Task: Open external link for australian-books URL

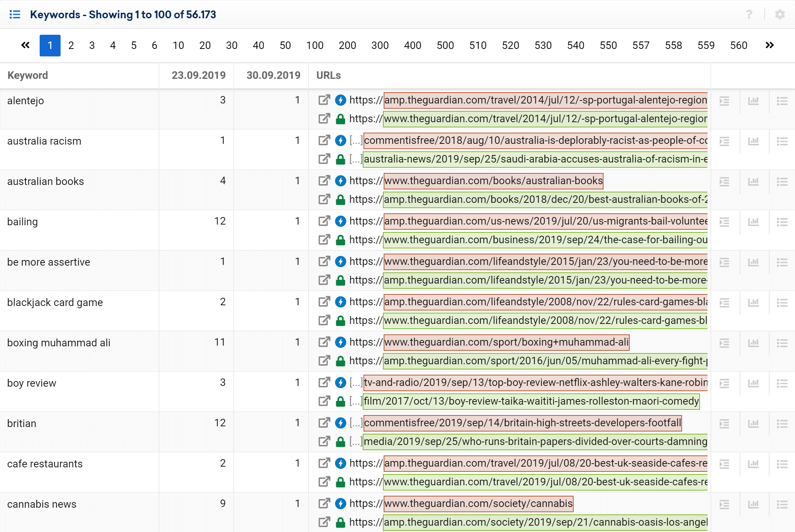Action: pyautogui.click(x=324, y=181)
